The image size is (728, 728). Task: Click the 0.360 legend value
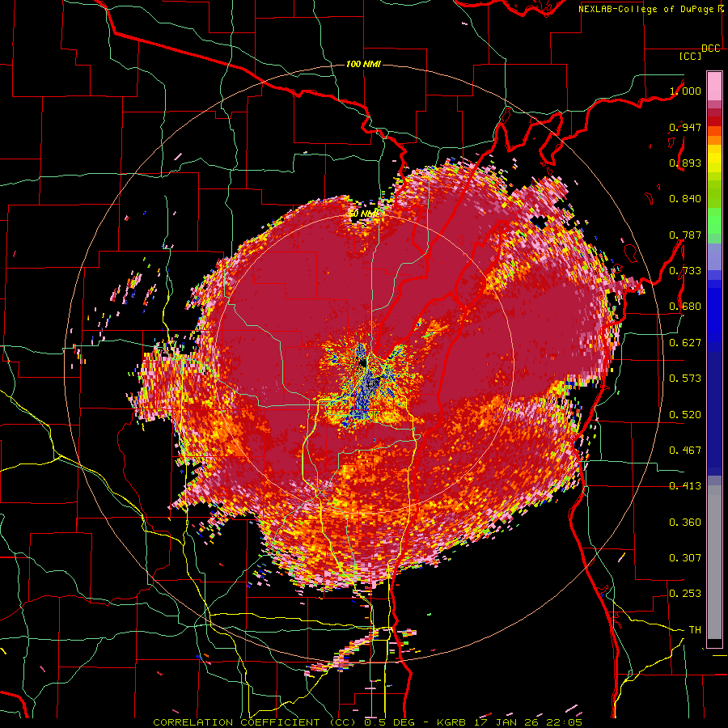685,523
